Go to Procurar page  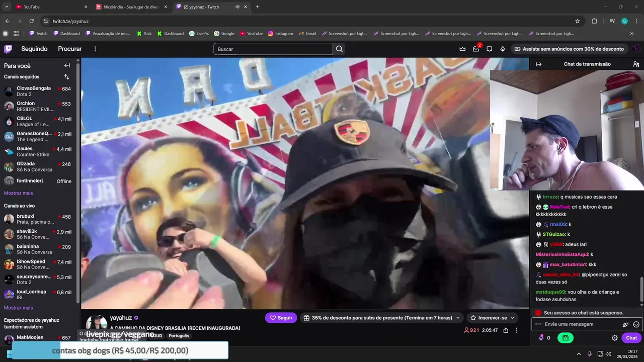click(x=70, y=49)
